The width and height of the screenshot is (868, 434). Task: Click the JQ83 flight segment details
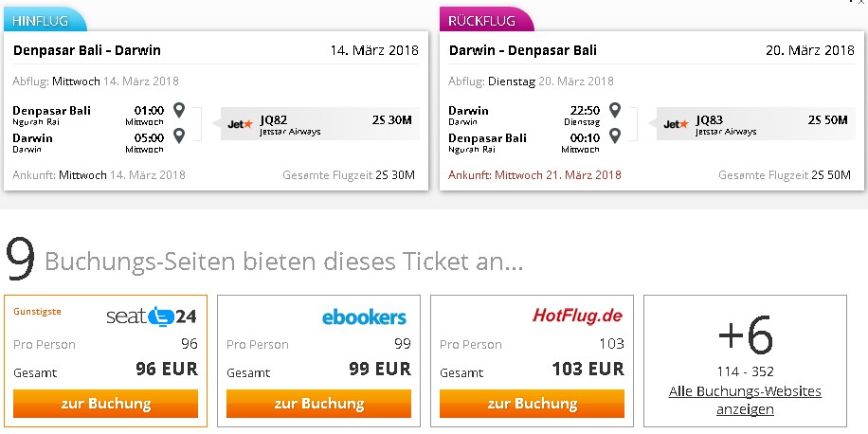pos(755,123)
